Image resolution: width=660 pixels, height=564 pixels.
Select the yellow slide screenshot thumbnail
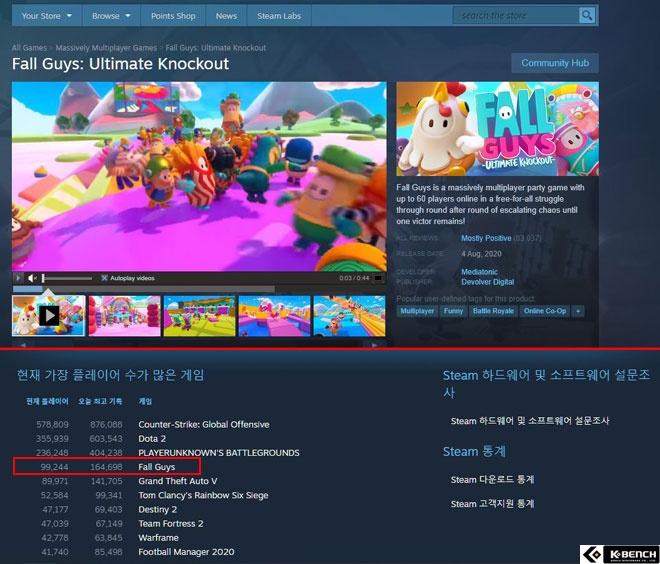[349, 316]
